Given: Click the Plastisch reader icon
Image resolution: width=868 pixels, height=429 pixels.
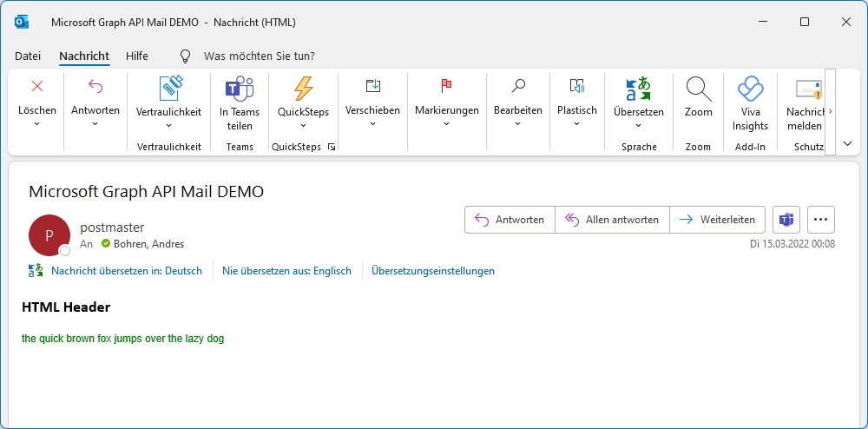Looking at the screenshot, I should (577, 86).
